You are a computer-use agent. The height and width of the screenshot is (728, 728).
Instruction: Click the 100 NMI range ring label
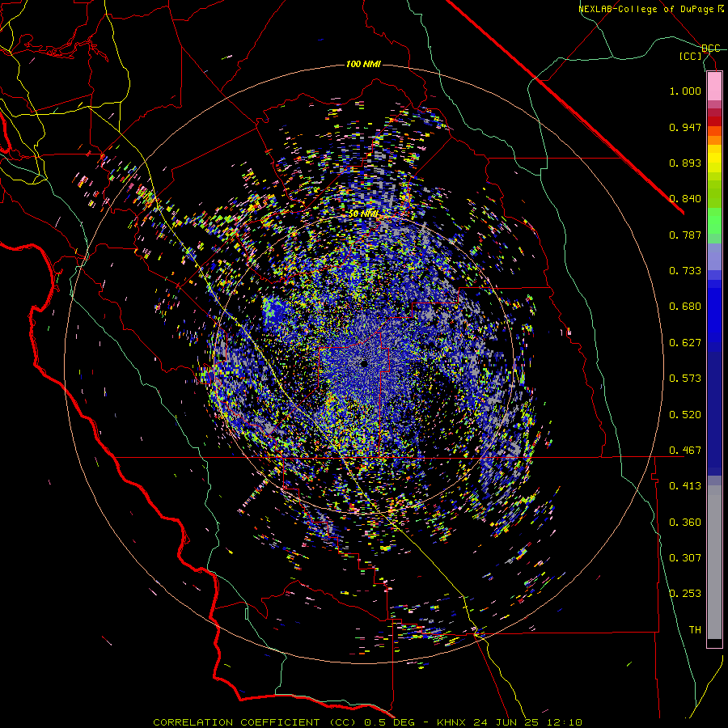point(363,64)
